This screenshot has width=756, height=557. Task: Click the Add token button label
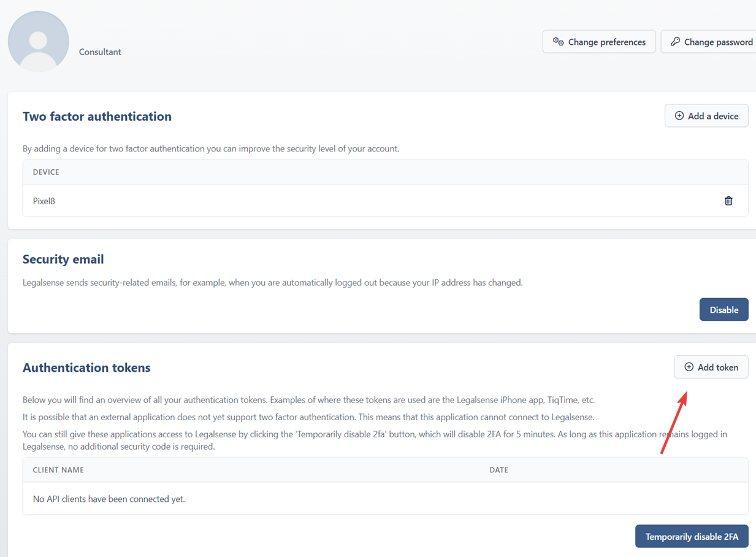pos(718,367)
